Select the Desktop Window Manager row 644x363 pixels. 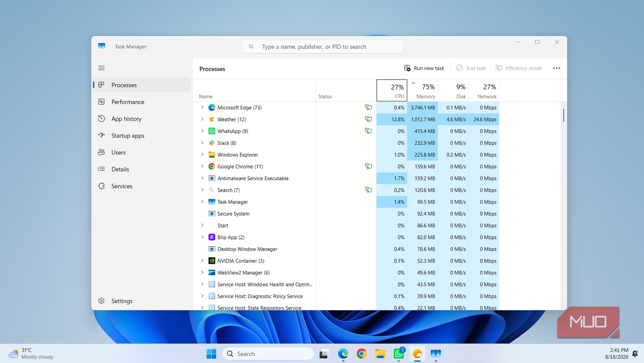(x=346, y=249)
